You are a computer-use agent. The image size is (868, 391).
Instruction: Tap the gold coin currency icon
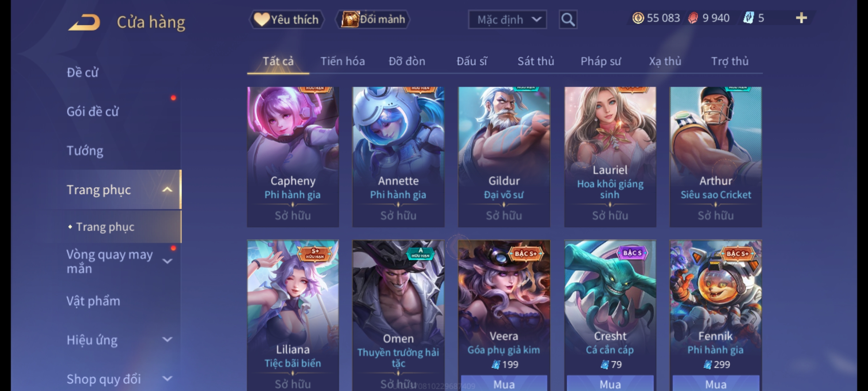point(638,18)
